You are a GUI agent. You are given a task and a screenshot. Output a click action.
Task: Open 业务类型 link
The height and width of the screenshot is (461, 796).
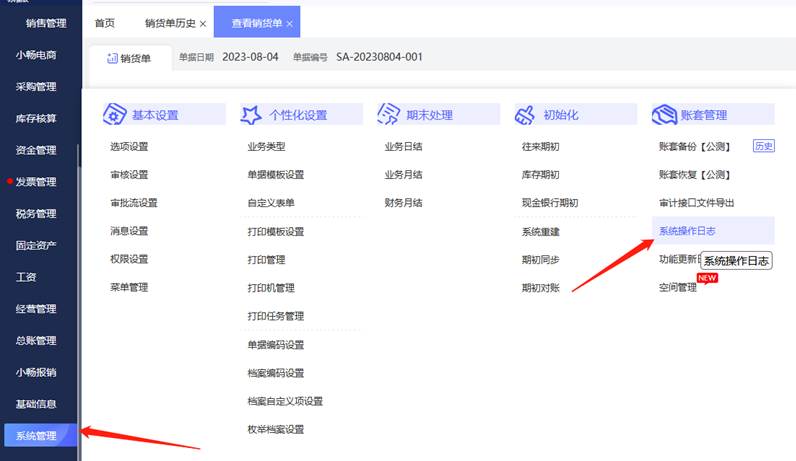click(266, 147)
